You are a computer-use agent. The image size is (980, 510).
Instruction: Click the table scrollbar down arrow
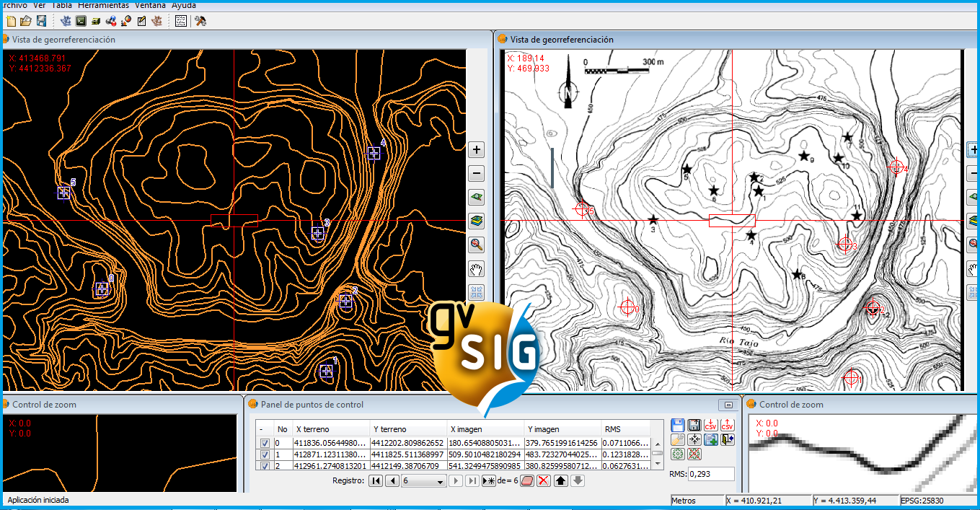coord(657,465)
